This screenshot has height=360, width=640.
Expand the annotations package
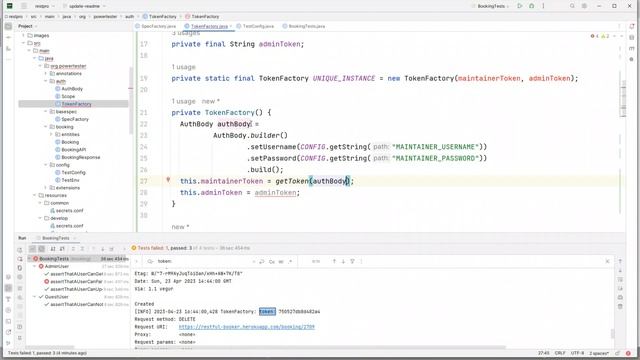[x=46, y=73]
